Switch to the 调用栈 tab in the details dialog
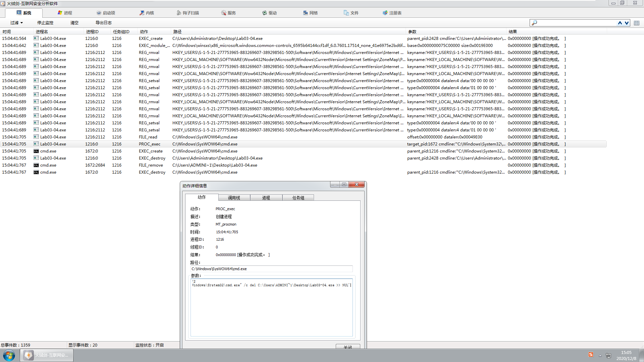The image size is (644, 362). 234,198
